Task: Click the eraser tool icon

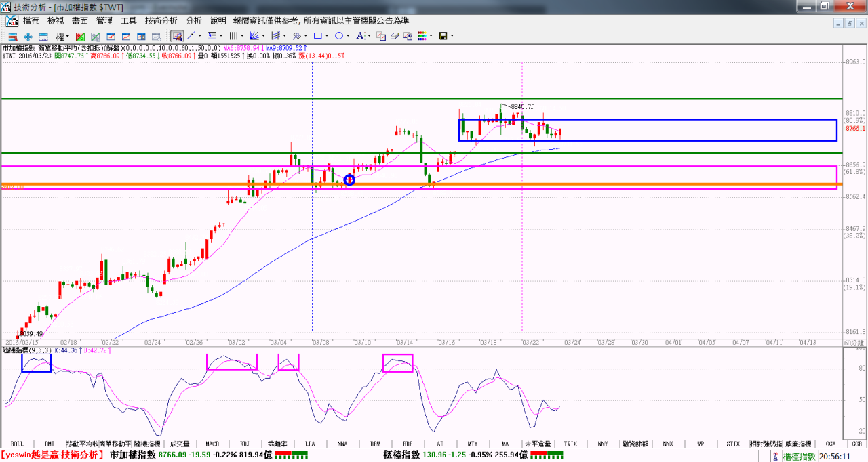Action: click(x=394, y=36)
